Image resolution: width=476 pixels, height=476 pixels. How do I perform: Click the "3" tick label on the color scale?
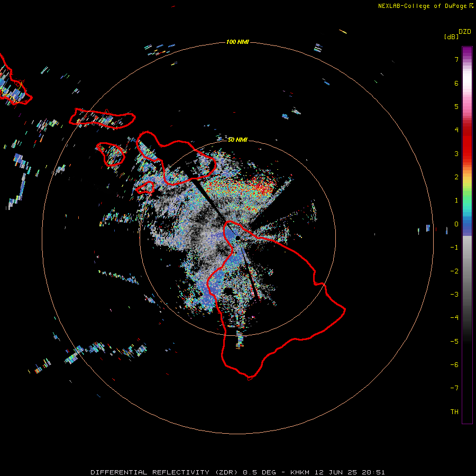pos(456,153)
